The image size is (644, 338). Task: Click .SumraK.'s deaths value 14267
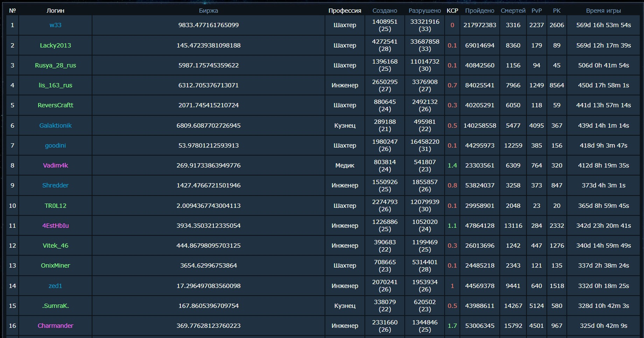pos(513,306)
